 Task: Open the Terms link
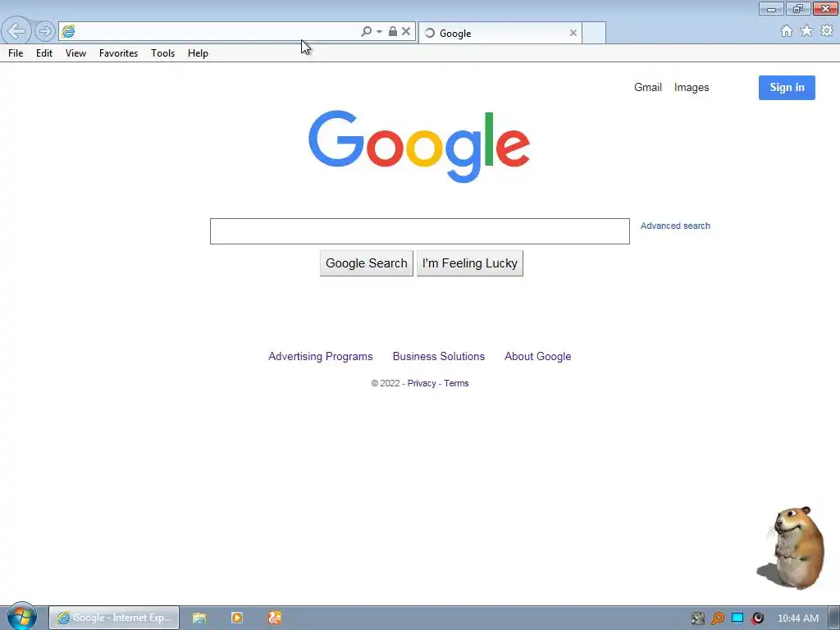click(456, 384)
